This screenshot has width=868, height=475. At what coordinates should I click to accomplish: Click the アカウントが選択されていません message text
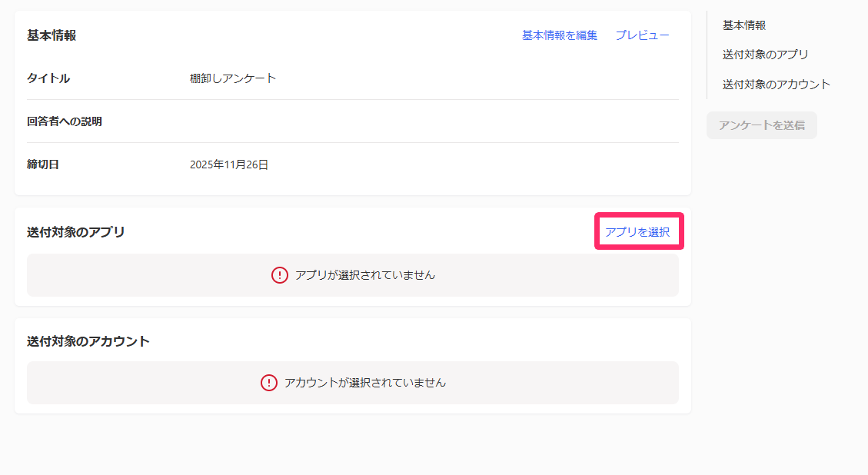click(364, 383)
